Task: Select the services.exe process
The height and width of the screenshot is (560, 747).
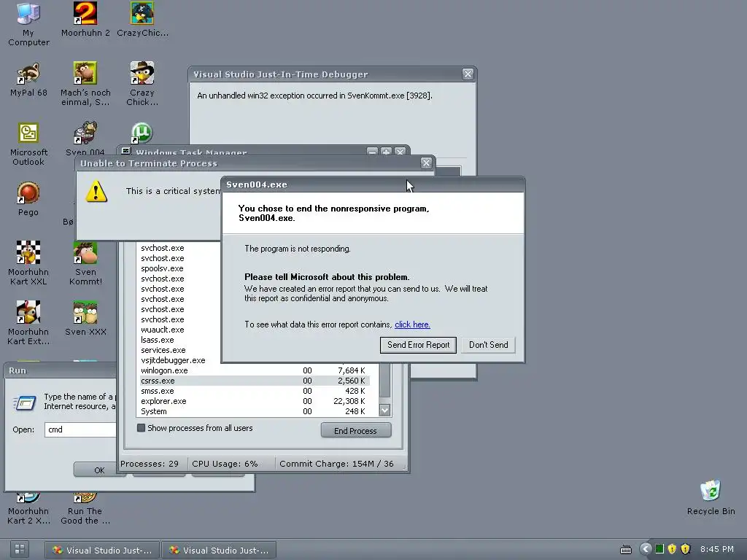Action: pos(163,350)
